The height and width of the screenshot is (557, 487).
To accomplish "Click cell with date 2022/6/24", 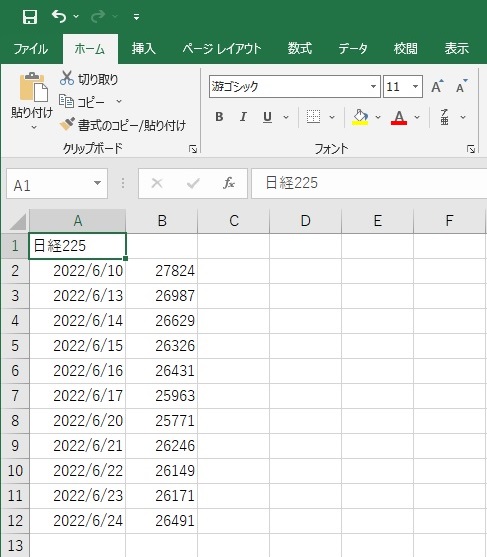I will (x=77, y=521).
